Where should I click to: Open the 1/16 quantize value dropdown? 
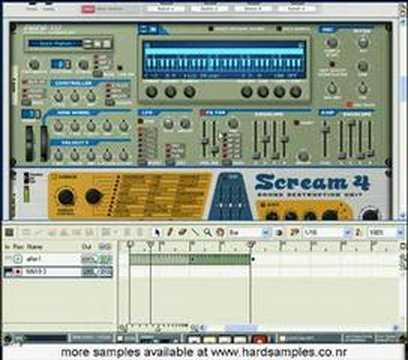pyautogui.click(x=348, y=232)
